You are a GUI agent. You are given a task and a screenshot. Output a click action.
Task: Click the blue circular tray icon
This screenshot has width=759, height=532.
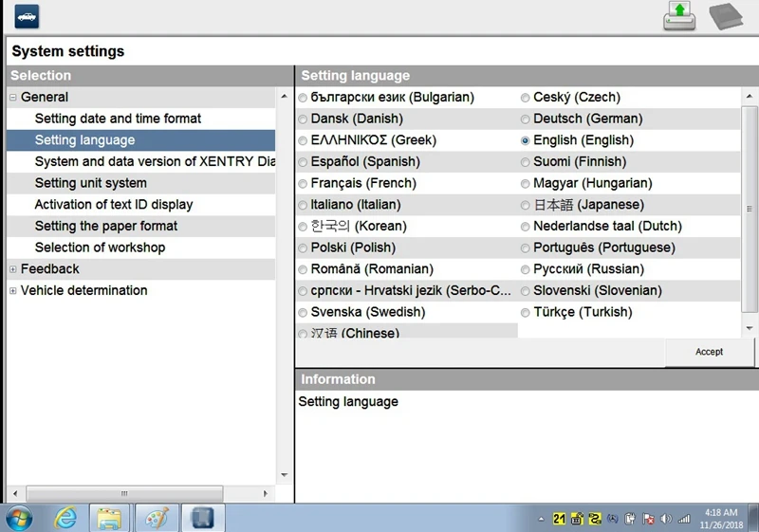click(x=612, y=519)
